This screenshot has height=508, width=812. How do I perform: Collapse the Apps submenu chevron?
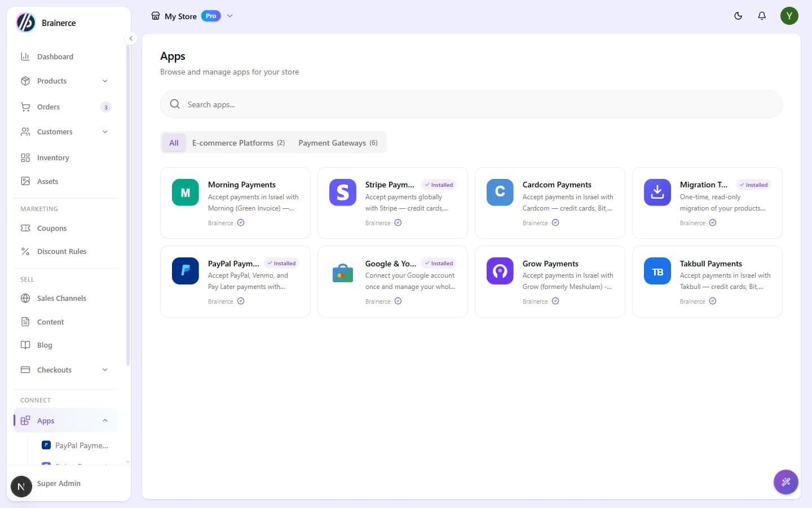(105, 421)
